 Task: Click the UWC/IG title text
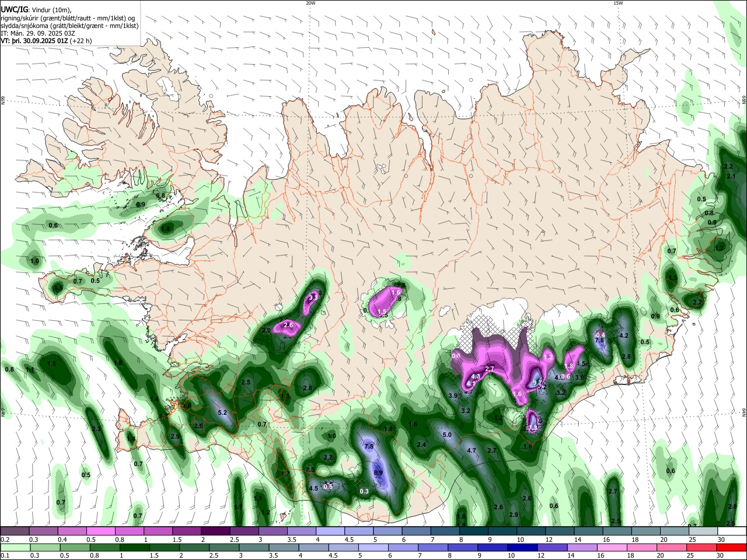(x=14, y=9)
